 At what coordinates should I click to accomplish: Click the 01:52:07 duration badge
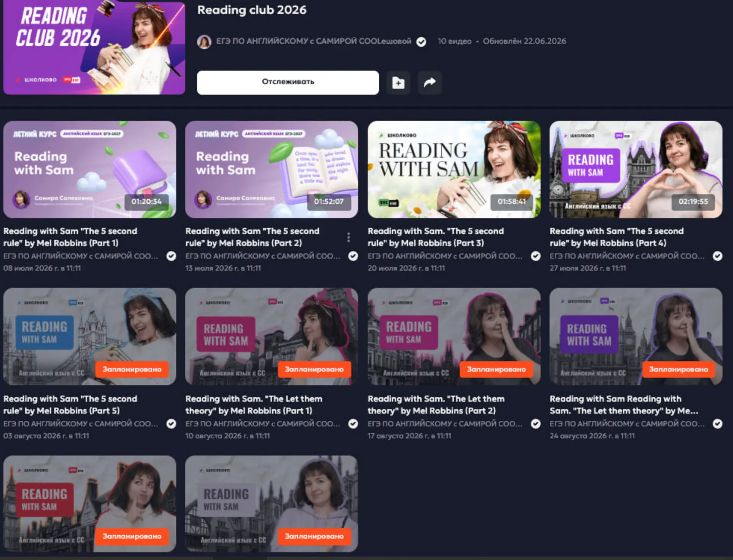click(x=329, y=202)
